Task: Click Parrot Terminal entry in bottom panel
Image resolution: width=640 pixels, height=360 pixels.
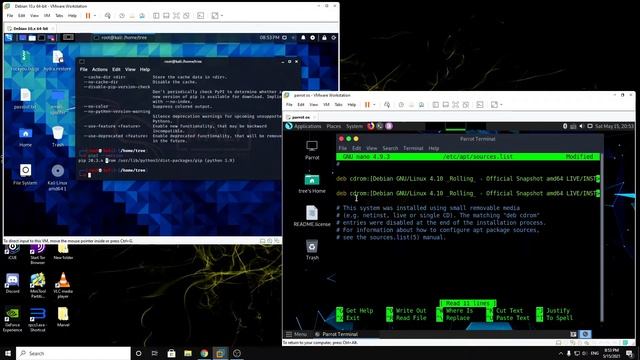Action: pyautogui.click(x=337, y=334)
